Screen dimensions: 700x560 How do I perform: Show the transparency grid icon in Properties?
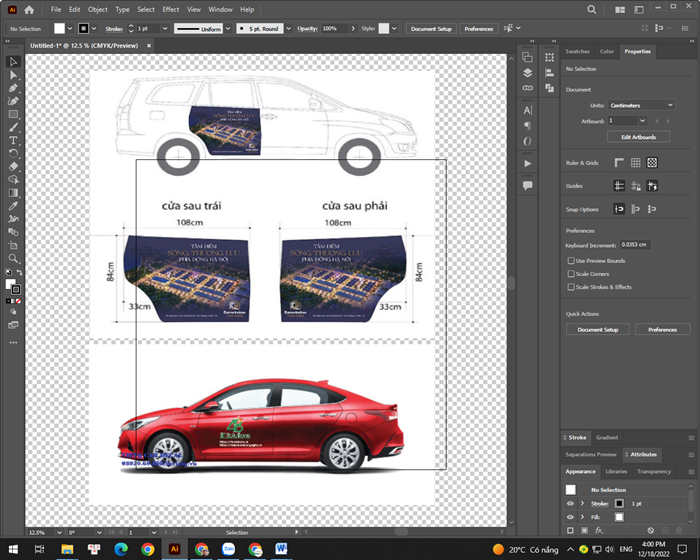click(x=652, y=162)
